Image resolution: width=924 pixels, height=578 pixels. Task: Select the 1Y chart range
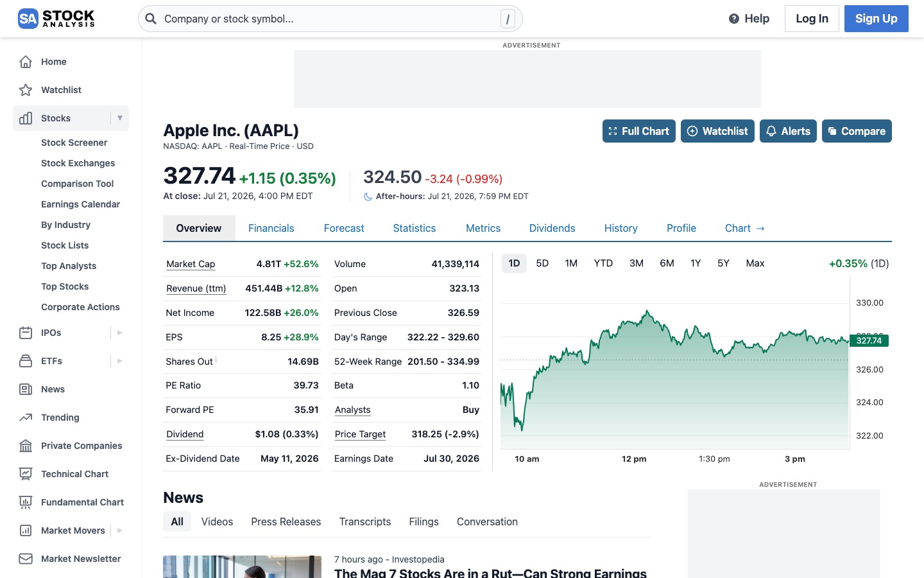pos(696,263)
